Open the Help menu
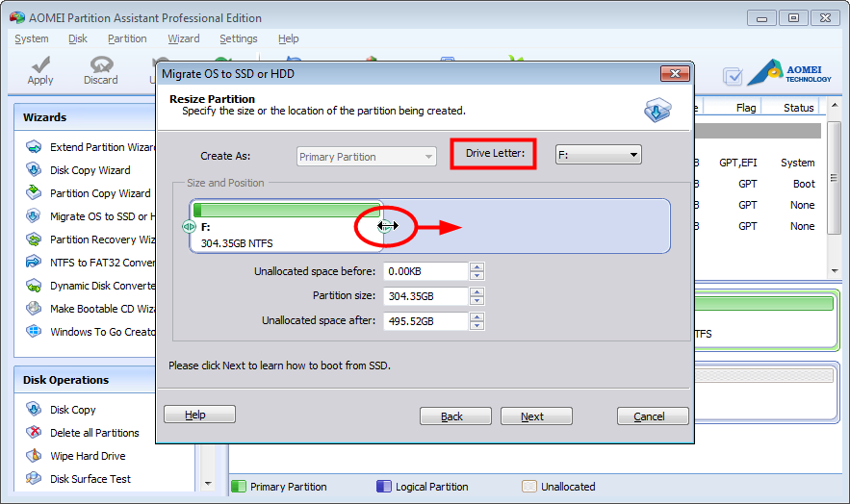 tap(289, 38)
